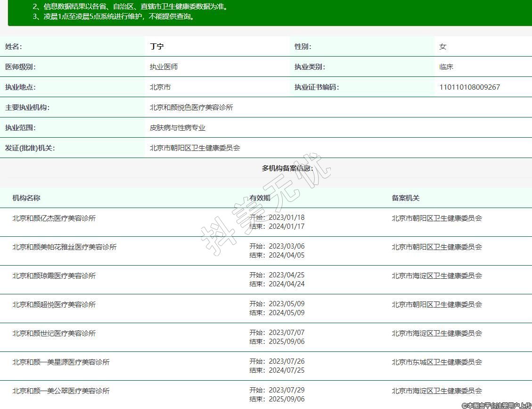The width and height of the screenshot is (532, 409).
Task: Click 北京市东城区卫生健康委员会 filing authority
Action: click(x=437, y=362)
